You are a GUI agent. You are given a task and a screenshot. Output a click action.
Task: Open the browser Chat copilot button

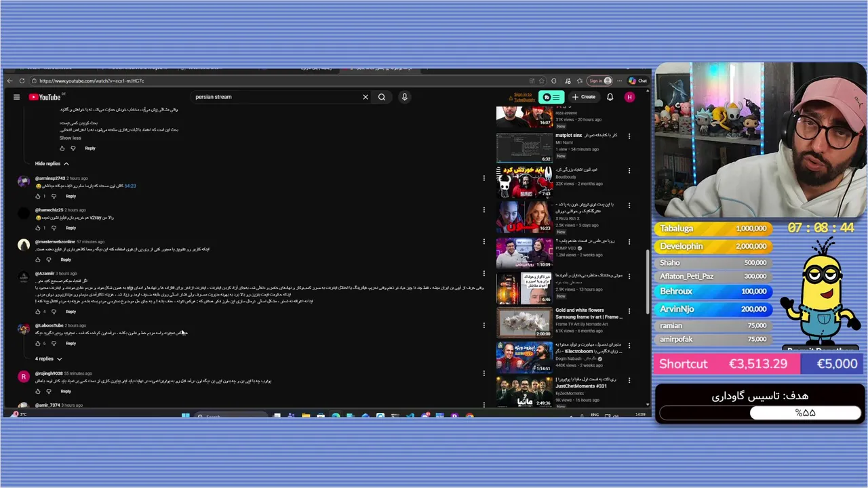click(x=637, y=81)
